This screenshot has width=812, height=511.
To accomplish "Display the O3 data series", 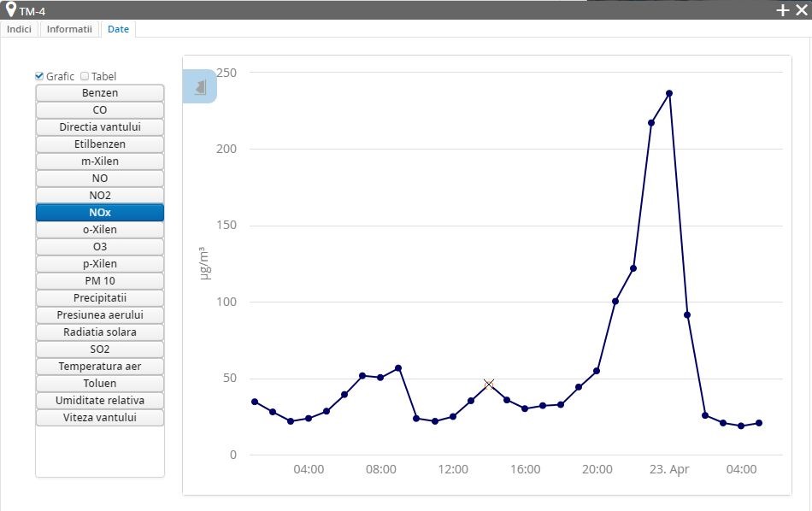I will tap(100, 247).
